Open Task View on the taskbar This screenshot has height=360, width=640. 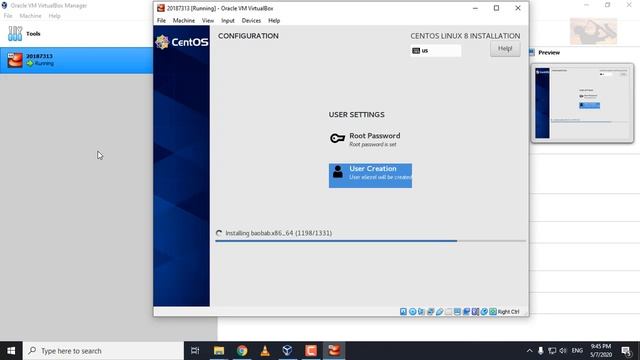click(x=195, y=351)
